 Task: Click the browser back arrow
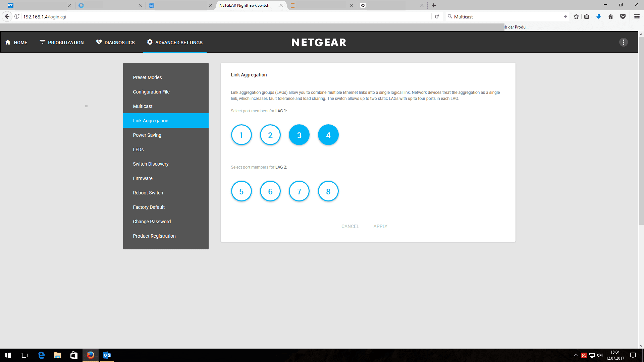pyautogui.click(x=7, y=16)
